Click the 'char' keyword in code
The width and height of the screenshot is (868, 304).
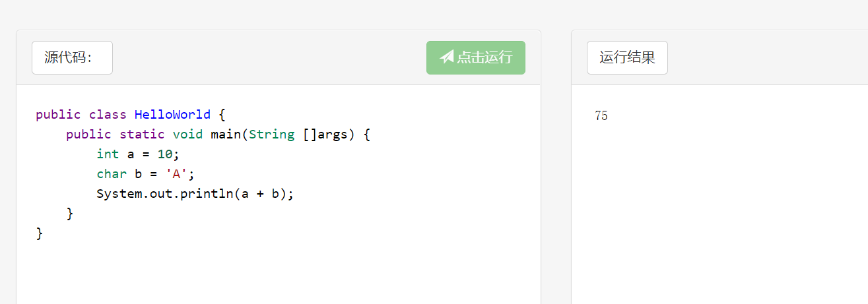pos(112,174)
